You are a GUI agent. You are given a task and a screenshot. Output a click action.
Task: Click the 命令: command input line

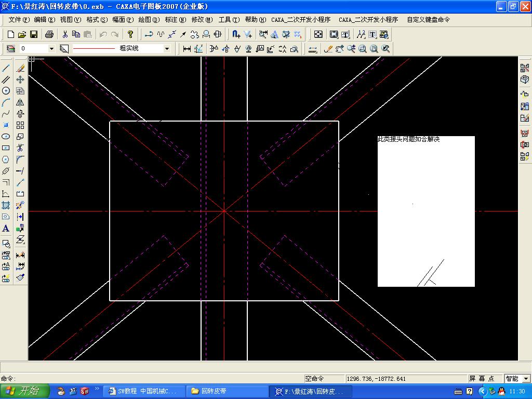(x=152, y=378)
